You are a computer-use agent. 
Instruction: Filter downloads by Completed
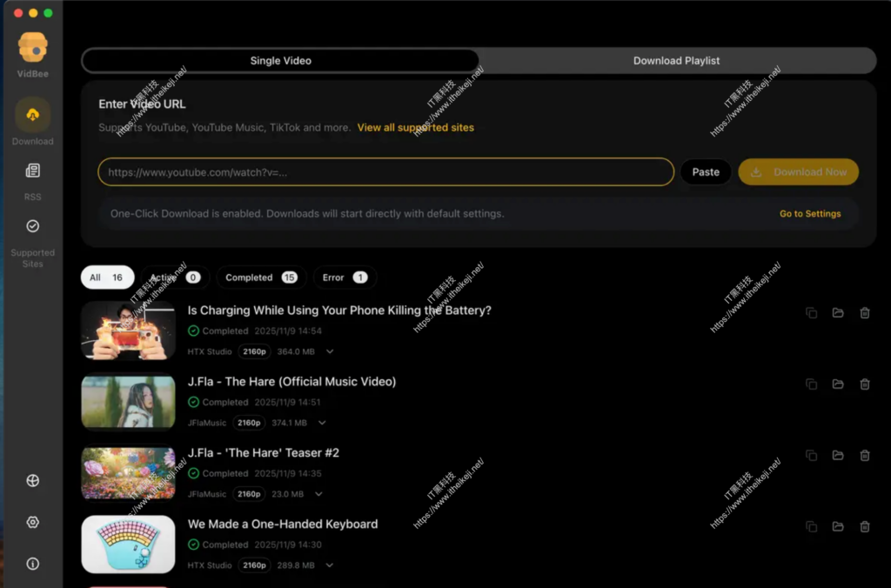coord(260,277)
